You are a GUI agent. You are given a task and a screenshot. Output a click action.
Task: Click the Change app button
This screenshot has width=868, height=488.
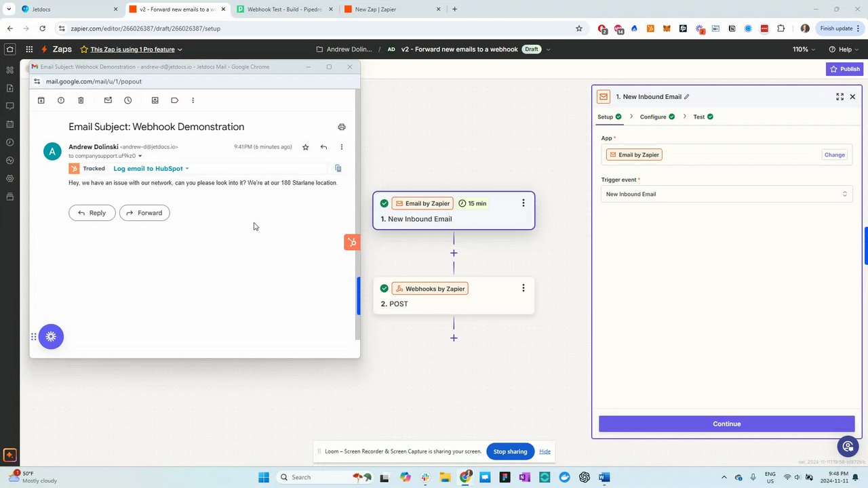(x=835, y=155)
